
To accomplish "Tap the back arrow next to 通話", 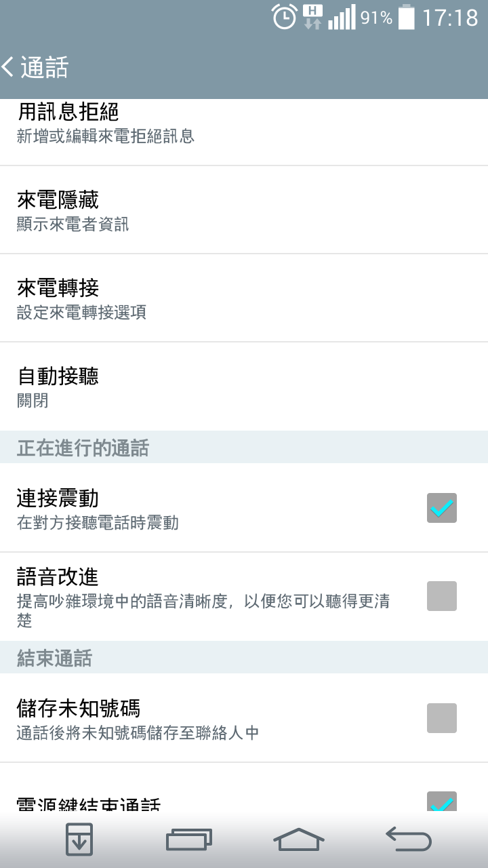I will [x=8, y=66].
